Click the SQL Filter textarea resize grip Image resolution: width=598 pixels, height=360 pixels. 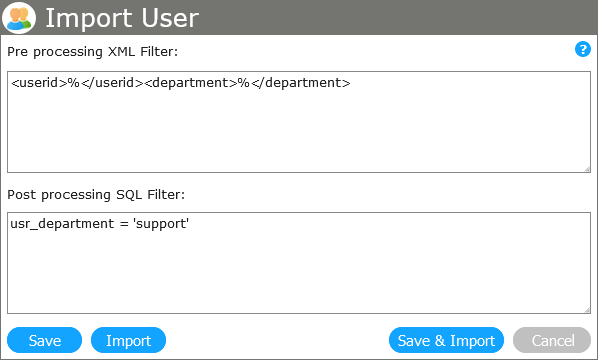[x=587, y=310]
